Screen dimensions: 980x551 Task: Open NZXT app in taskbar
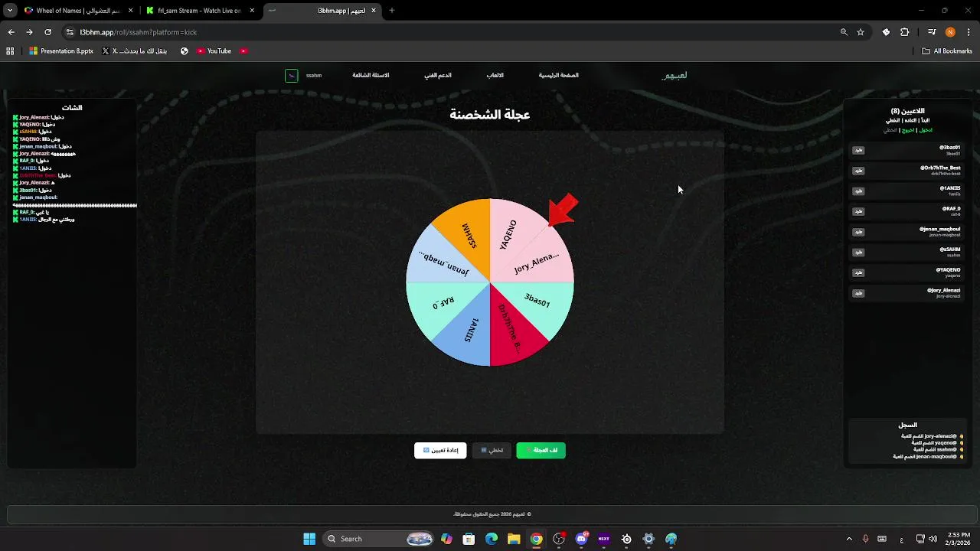(604, 539)
